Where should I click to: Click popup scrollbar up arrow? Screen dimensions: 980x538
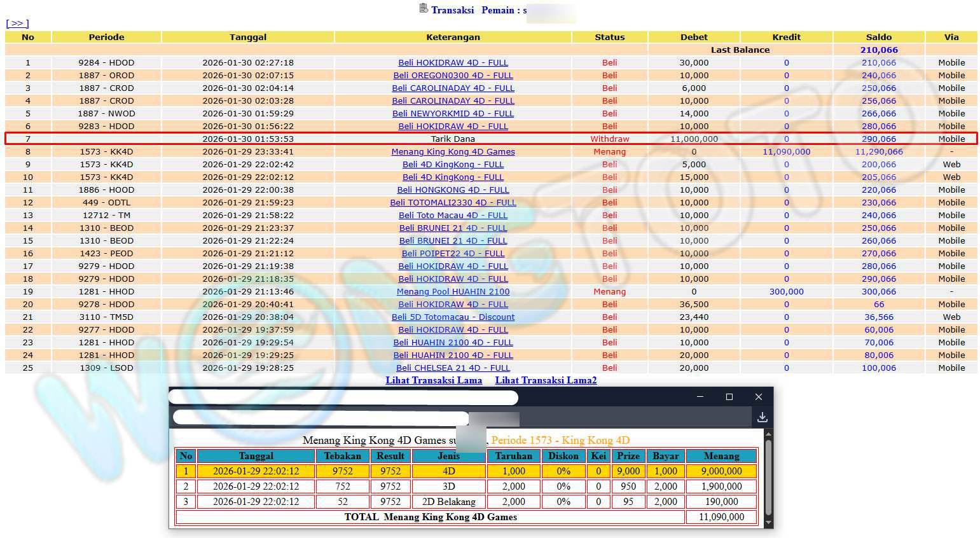point(768,434)
